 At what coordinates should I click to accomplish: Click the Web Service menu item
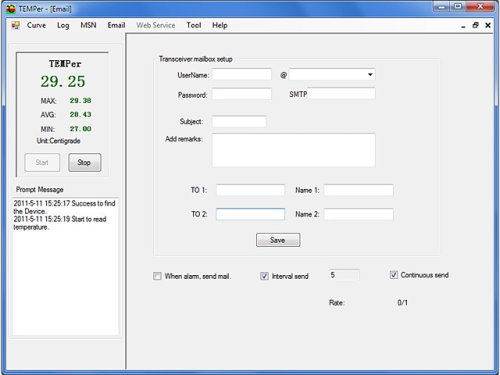pyautogui.click(x=156, y=25)
